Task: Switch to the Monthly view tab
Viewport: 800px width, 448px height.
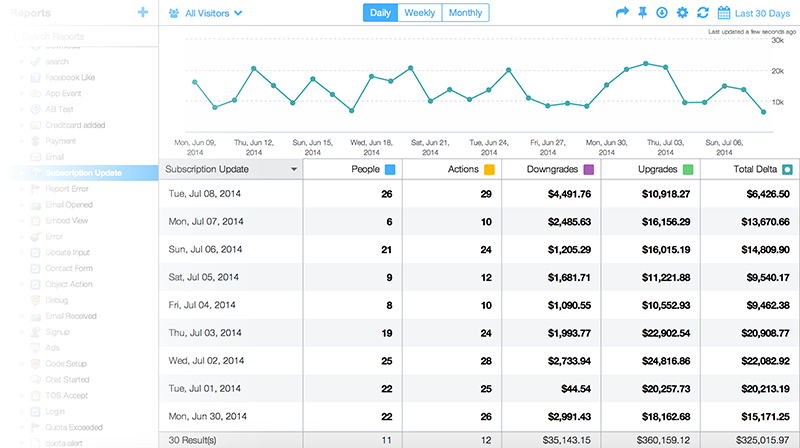Action: point(464,13)
